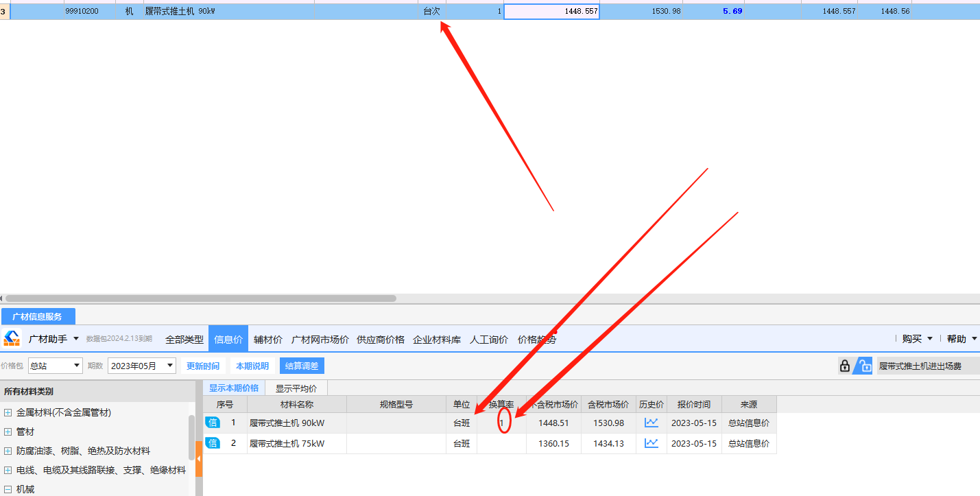The image size is (980, 496).
Task: Expand the 防腐油漆、树脂、绝热及防水材料 category
Action: [8, 451]
